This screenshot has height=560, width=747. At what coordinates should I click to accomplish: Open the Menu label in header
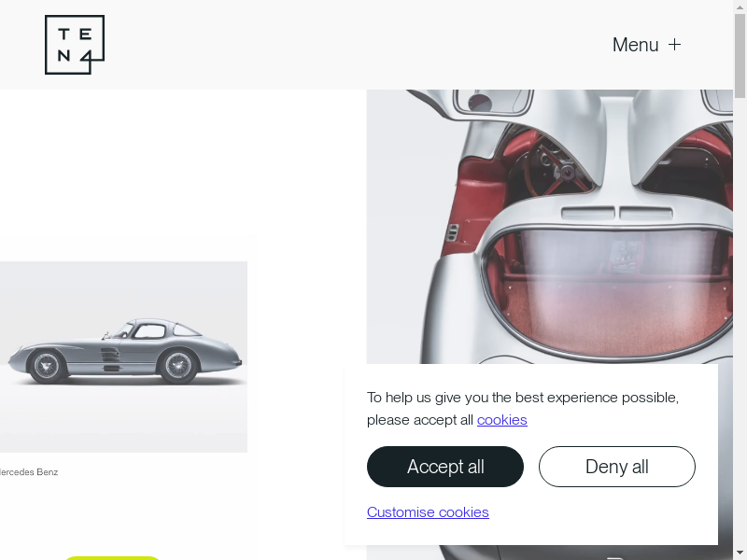click(635, 45)
